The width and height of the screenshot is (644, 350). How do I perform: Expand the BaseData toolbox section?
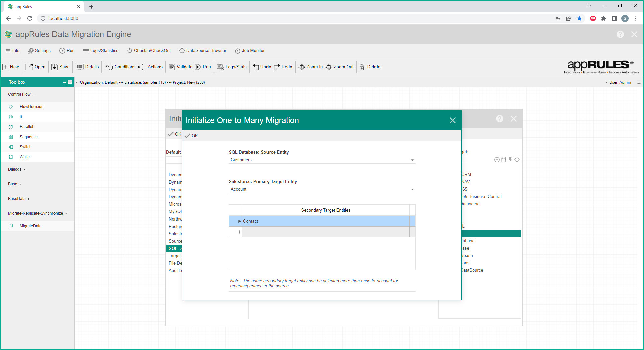(19, 199)
